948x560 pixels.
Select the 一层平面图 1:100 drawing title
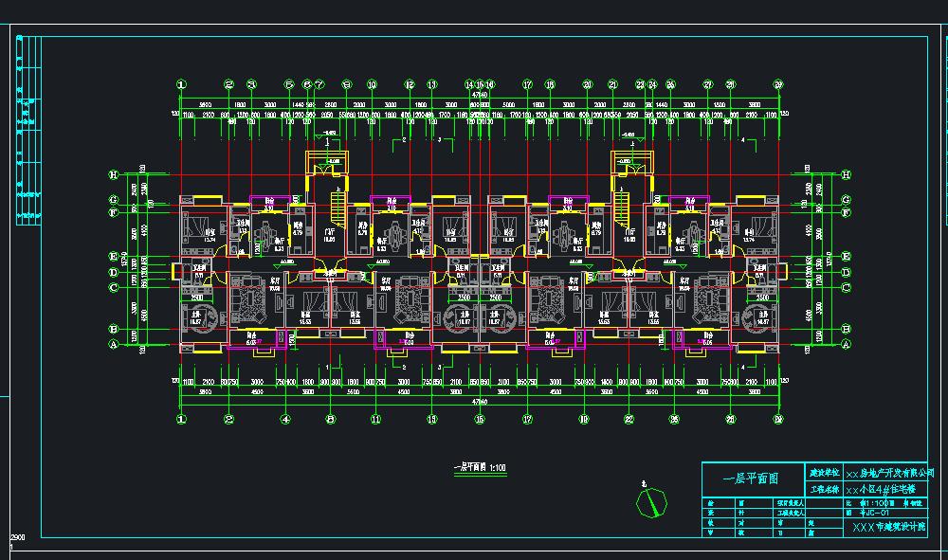click(480, 467)
